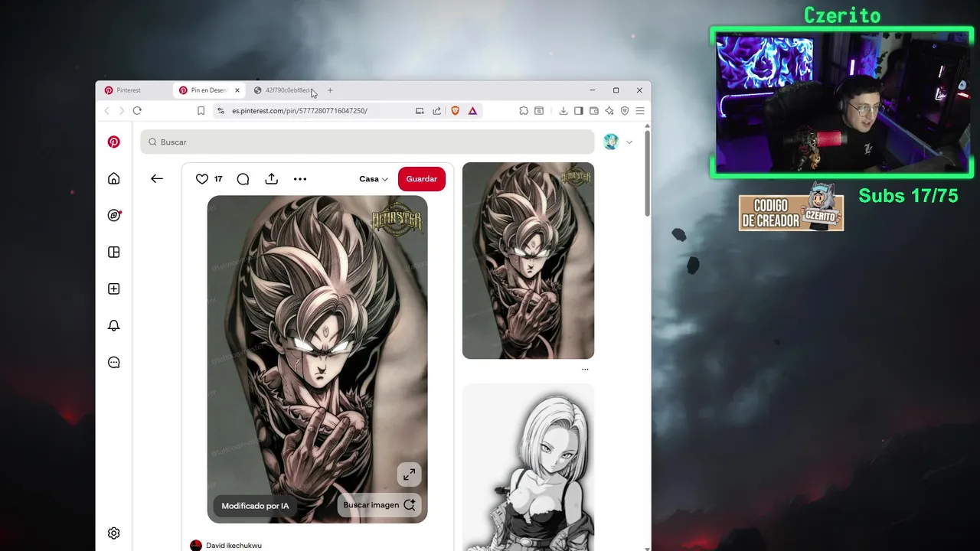The height and width of the screenshot is (551, 980).
Task: Open the browser hamburger menu
Action: click(x=640, y=111)
